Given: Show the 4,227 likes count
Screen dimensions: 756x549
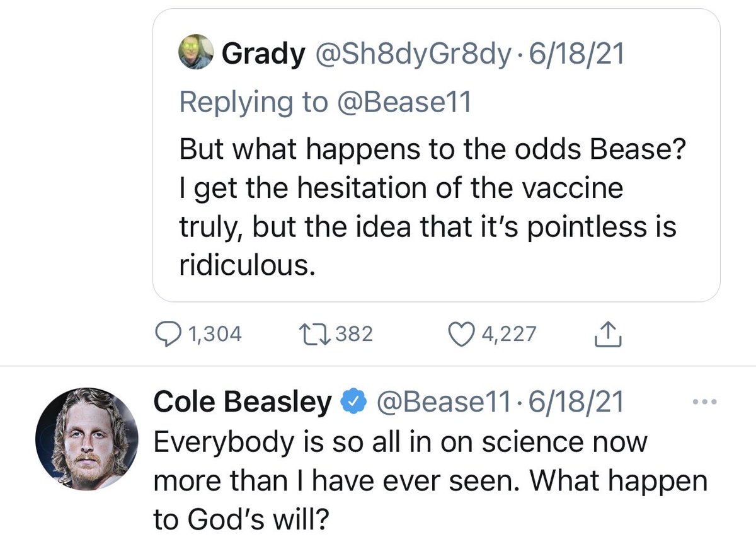Looking at the screenshot, I should [508, 334].
